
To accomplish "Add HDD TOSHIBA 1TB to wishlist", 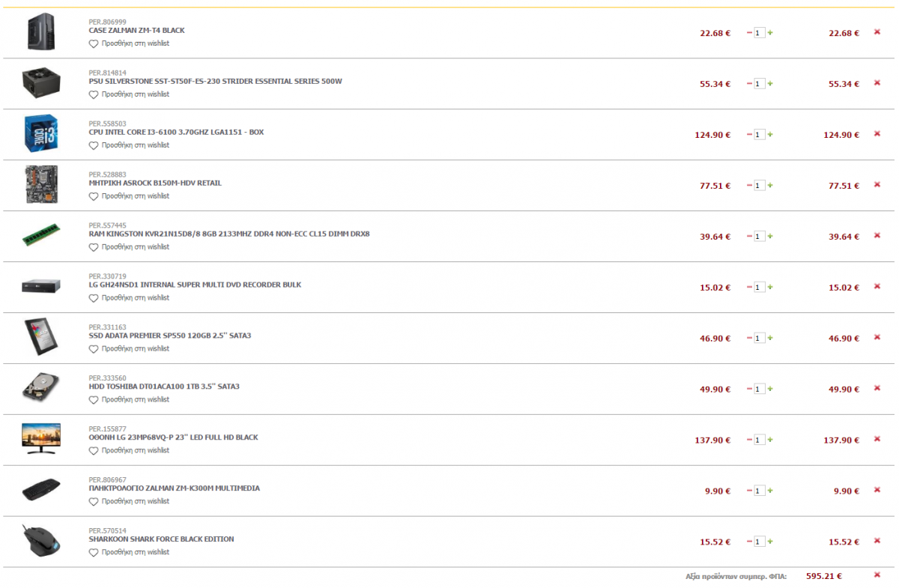I will pos(129,400).
